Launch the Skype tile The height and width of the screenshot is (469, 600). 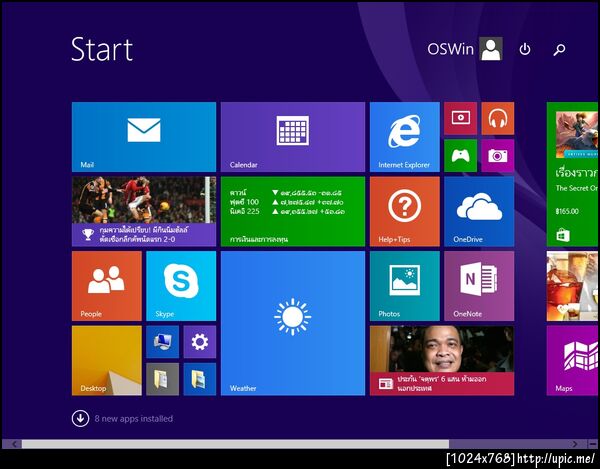tap(181, 286)
